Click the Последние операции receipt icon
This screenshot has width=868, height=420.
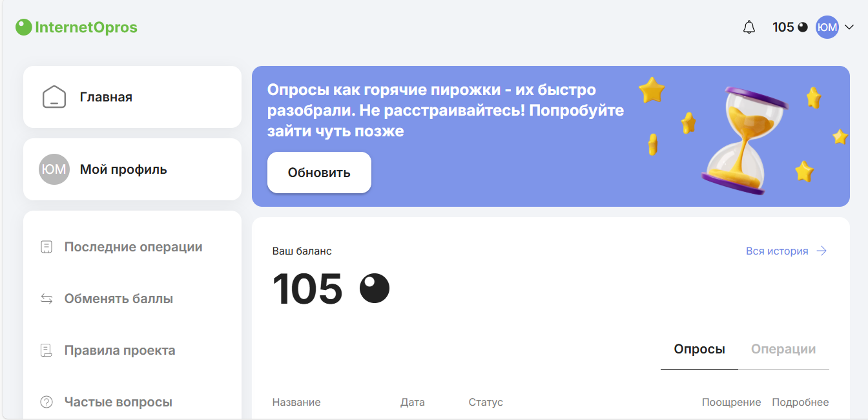(x=46, y=247)
